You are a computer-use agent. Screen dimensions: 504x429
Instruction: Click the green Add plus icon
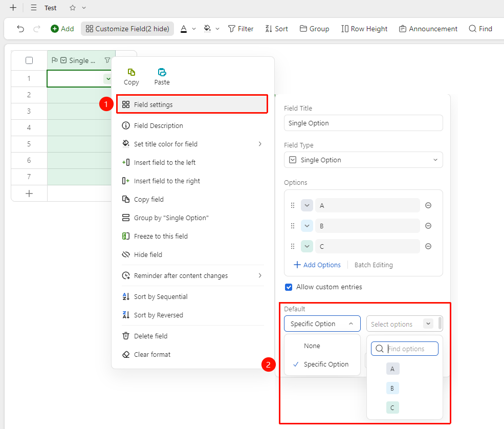coord(55,29)
